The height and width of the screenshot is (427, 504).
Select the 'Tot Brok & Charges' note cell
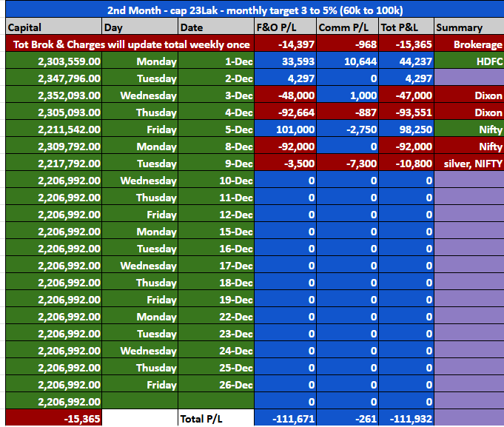point(130,44)
